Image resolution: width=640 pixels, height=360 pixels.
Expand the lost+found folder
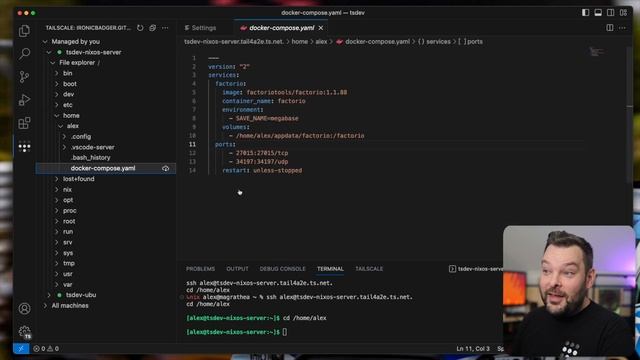coord(56,179)
